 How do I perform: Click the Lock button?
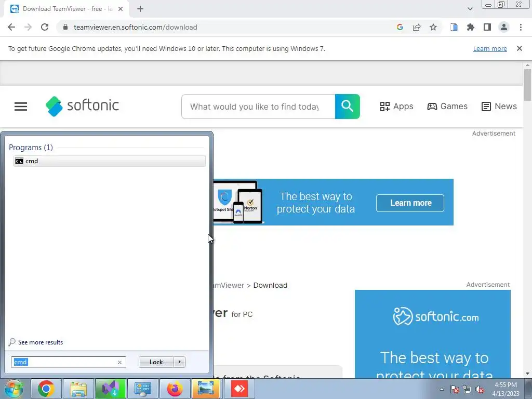tap(156, 362)
